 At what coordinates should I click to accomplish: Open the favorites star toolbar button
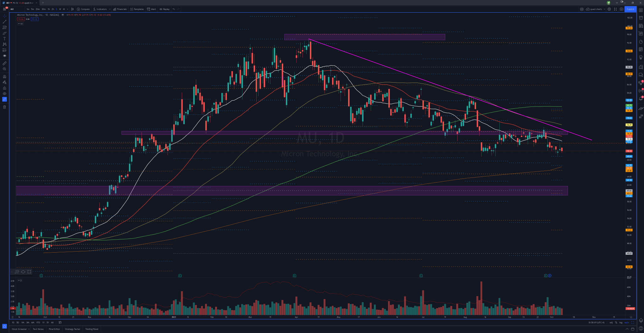point(4,326)
